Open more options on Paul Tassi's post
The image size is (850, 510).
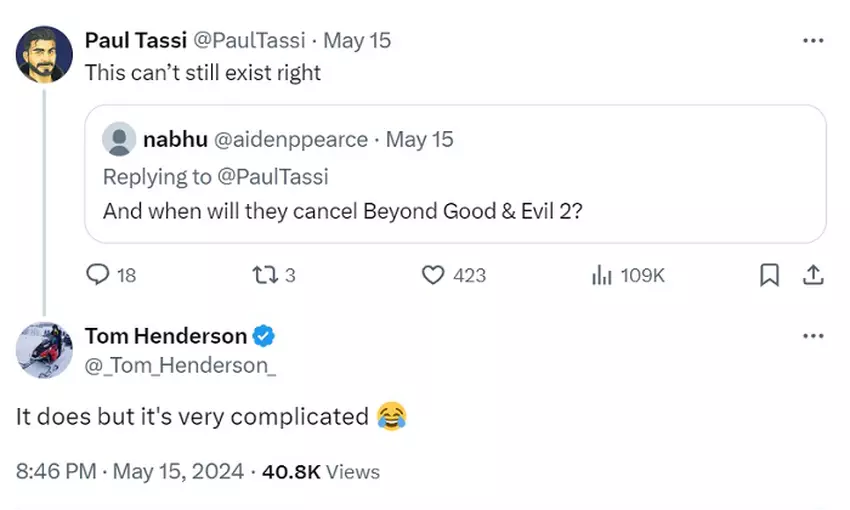pyautogui.click(x=813, y=41)
